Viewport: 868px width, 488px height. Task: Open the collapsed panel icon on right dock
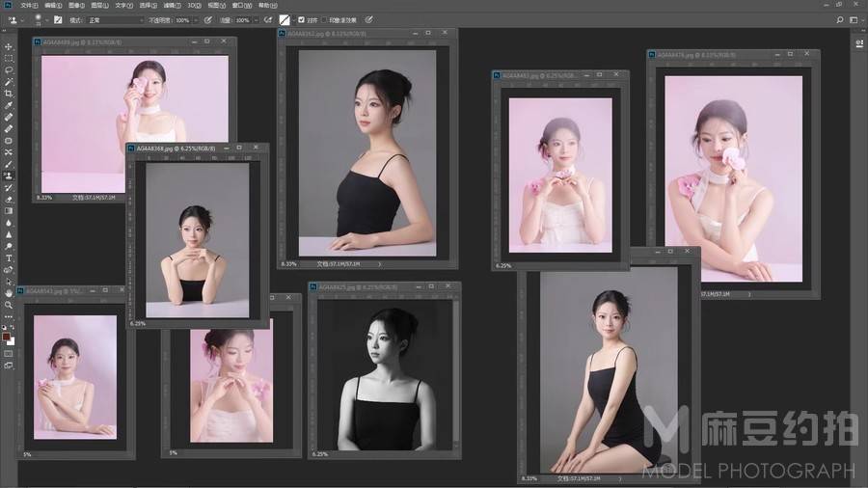[x=859, y=43]
